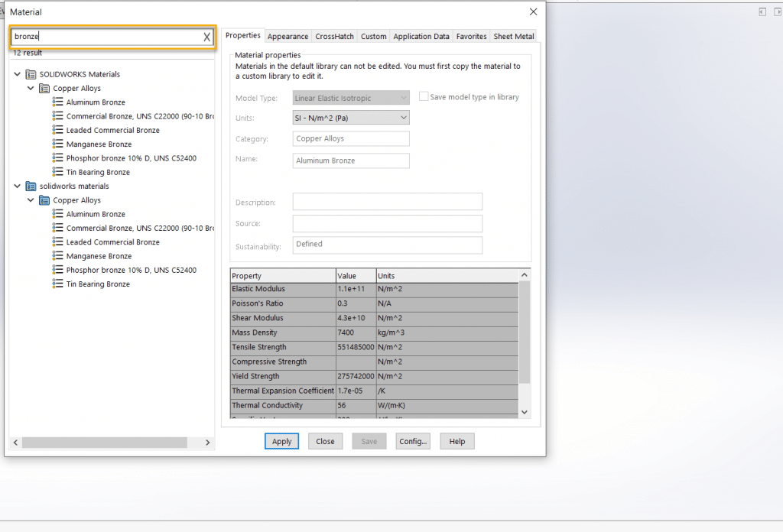The image size is (783, 532).
Task: Click the second Aluminum Bronze material icon
Action: pos(57,213)
